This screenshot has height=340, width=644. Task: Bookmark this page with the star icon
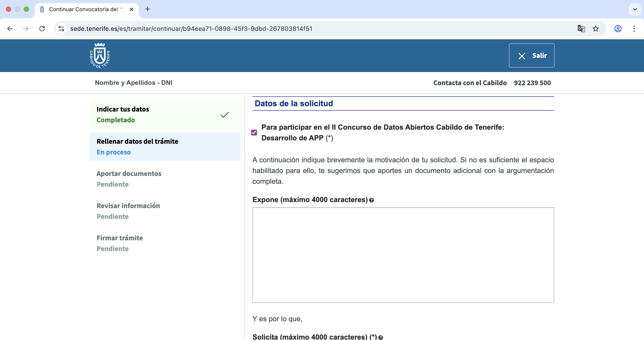click(x=596, y=29)
